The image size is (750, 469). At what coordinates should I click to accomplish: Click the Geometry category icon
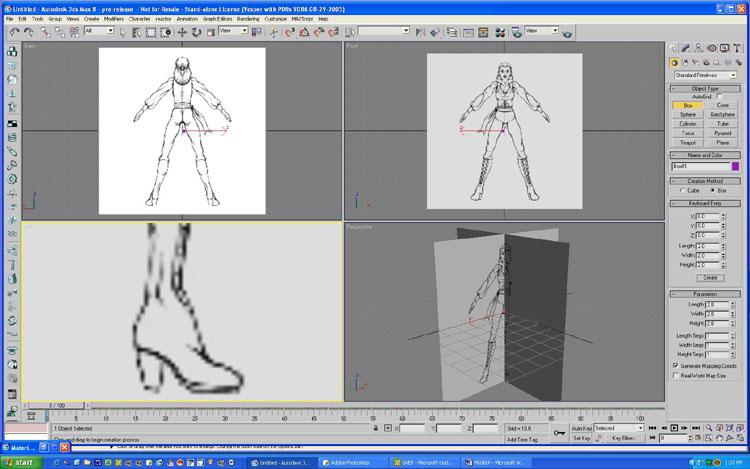(x=675, y=62)
